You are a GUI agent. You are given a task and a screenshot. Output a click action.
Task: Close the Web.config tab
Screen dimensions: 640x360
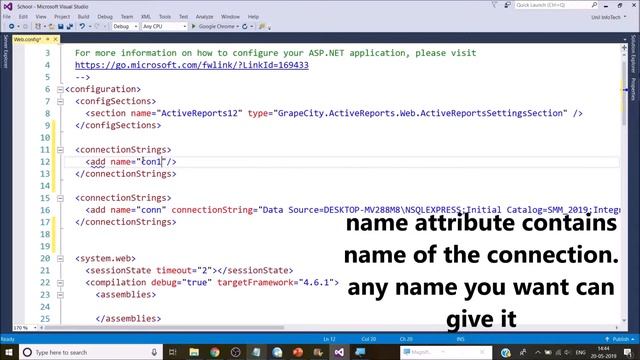pos(56,39)
